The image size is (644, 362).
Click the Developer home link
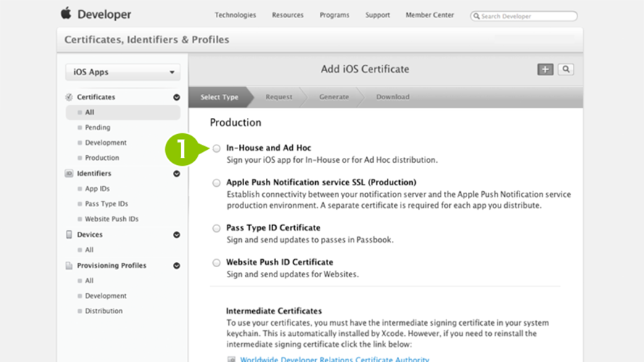pyautogui.click(x=104, y=14)
